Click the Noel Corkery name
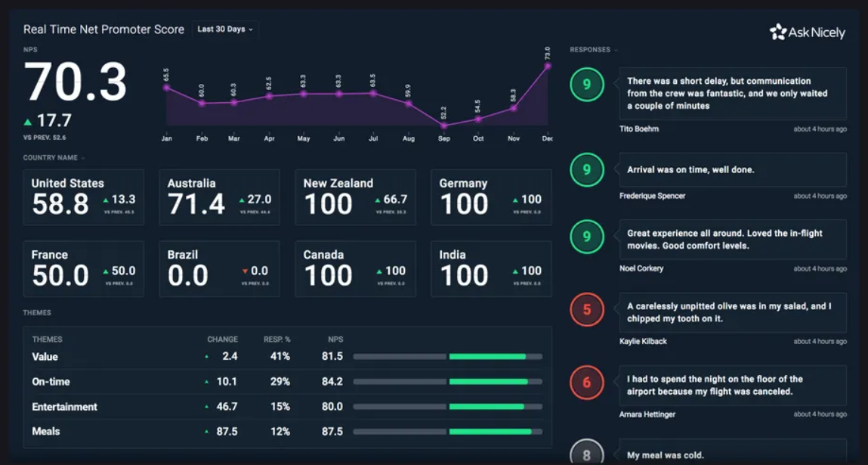Viewport: 868px width, 465px height. (x=641, y=269)
